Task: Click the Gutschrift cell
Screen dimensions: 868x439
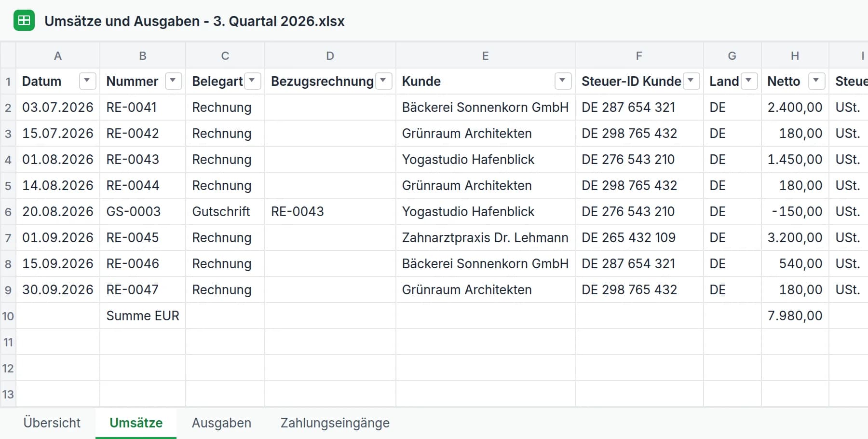Action: tap(225, 212)
